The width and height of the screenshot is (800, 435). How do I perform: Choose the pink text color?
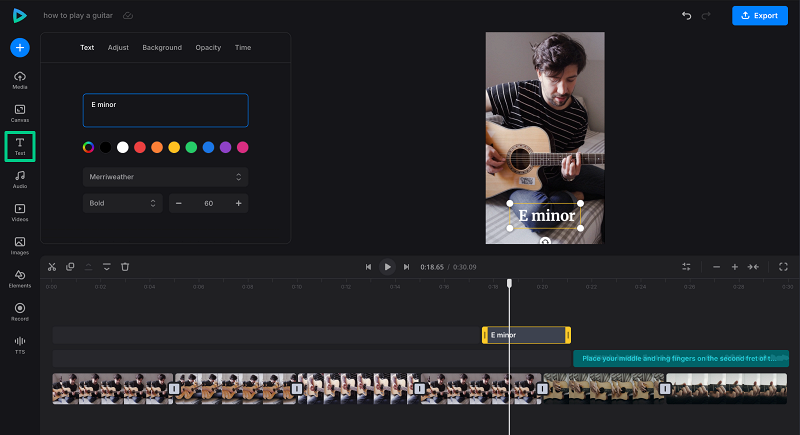[x=243, y=147]
